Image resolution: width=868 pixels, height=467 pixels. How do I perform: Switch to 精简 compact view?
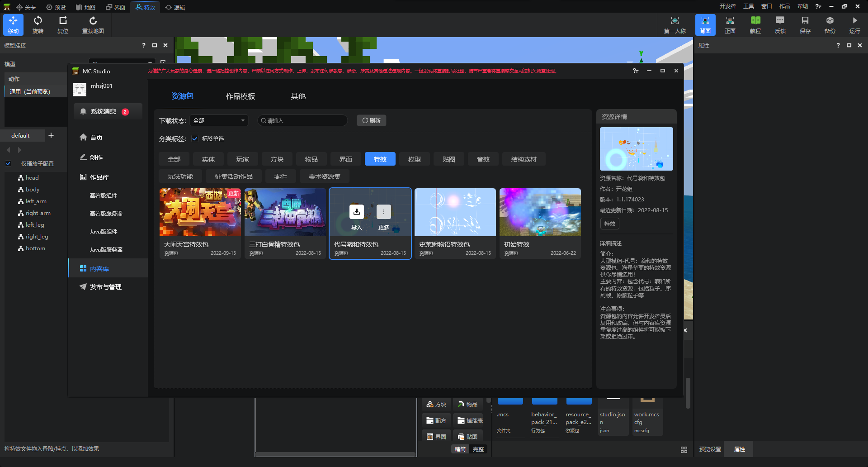460,449
